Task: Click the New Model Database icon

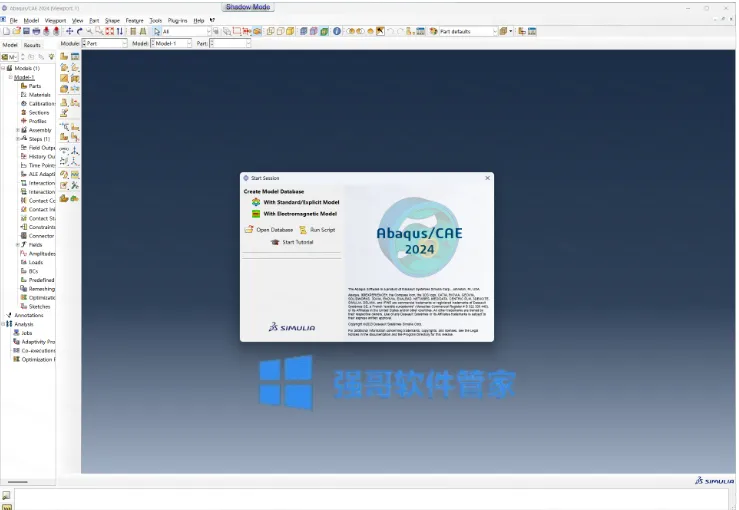Action: [x=7, y=31]
